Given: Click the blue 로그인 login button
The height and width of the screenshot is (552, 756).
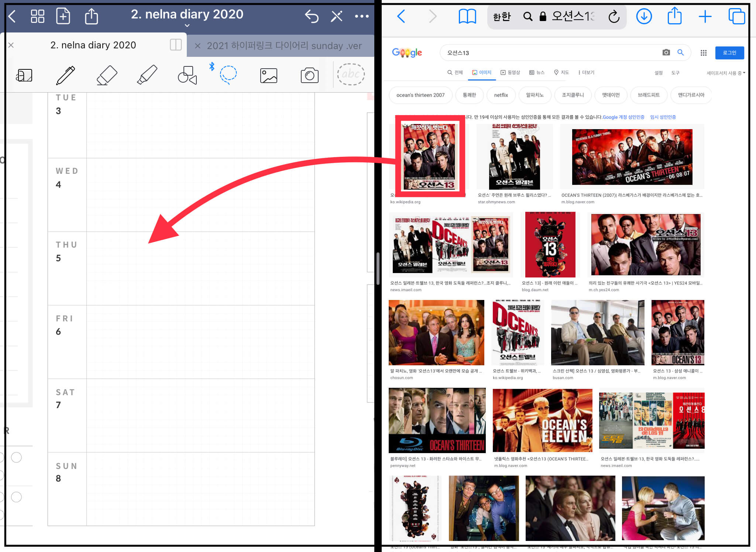Looking at the screenshot, I should coord(729,53).
